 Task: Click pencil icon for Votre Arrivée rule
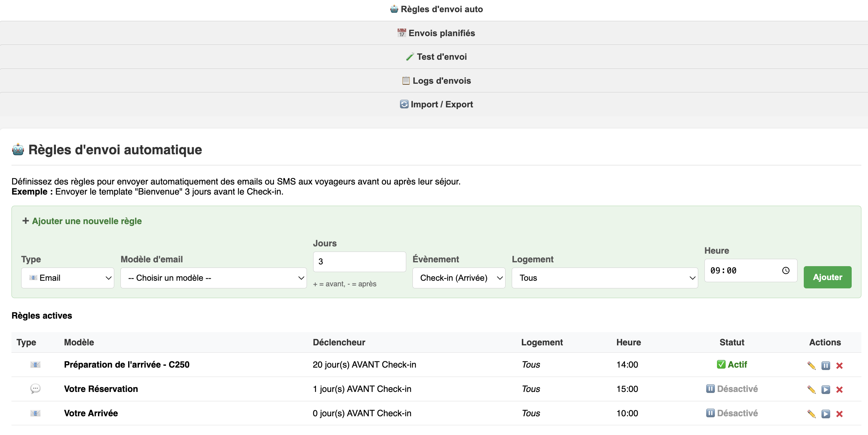click(x=811, y=414)
